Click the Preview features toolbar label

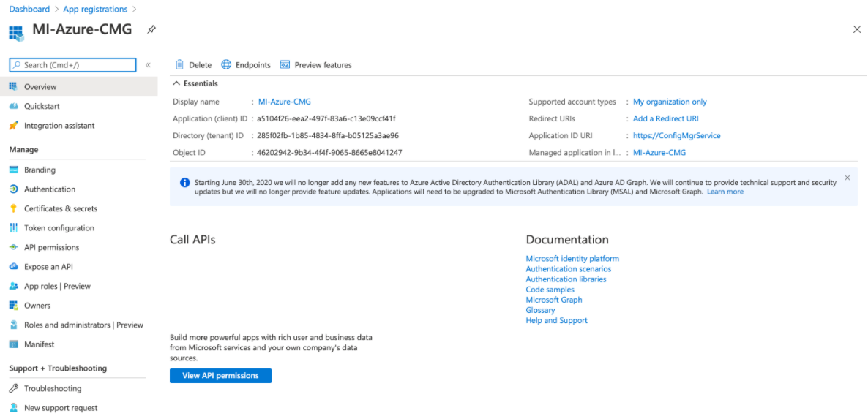click(323, 65)
